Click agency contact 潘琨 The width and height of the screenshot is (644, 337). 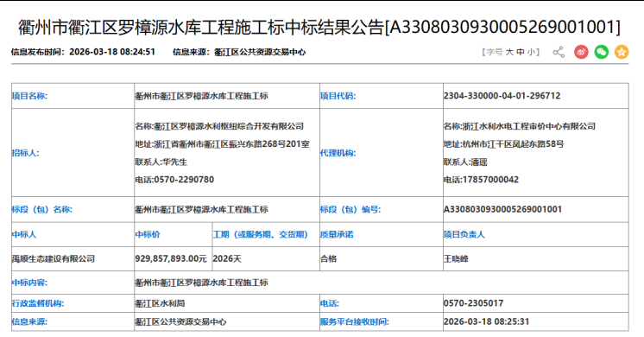[478, 162]
